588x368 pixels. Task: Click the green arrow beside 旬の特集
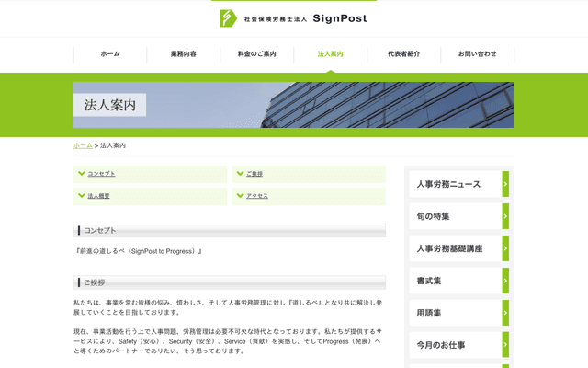(x=505, y=216)
